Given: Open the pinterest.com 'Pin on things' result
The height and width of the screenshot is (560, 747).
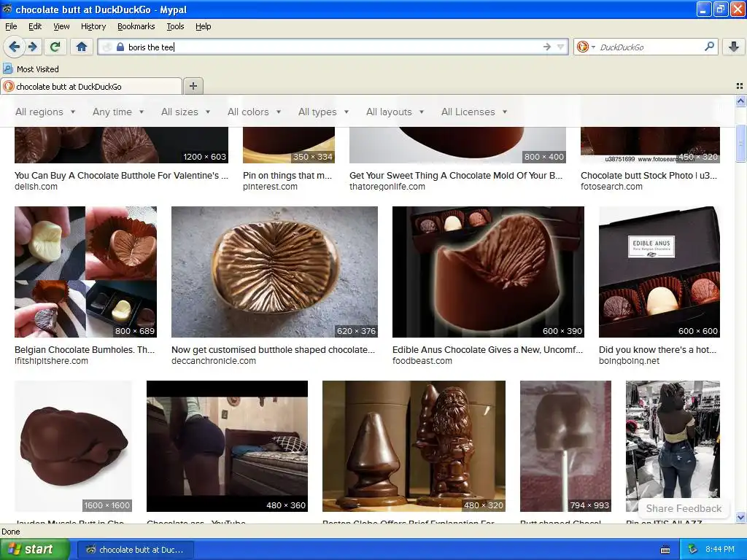Looking at the screenshot, I should click(287, 175).
